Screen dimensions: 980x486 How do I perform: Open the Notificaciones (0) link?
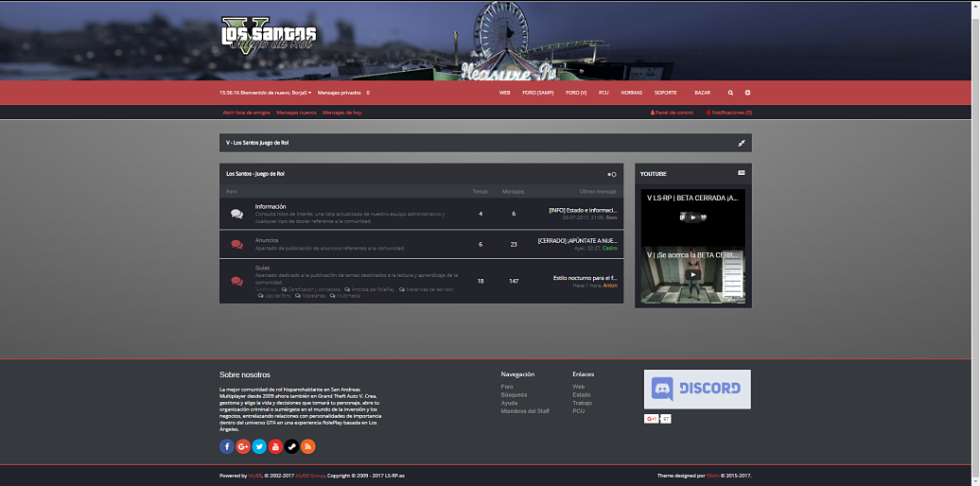click(x=729, y=113)
